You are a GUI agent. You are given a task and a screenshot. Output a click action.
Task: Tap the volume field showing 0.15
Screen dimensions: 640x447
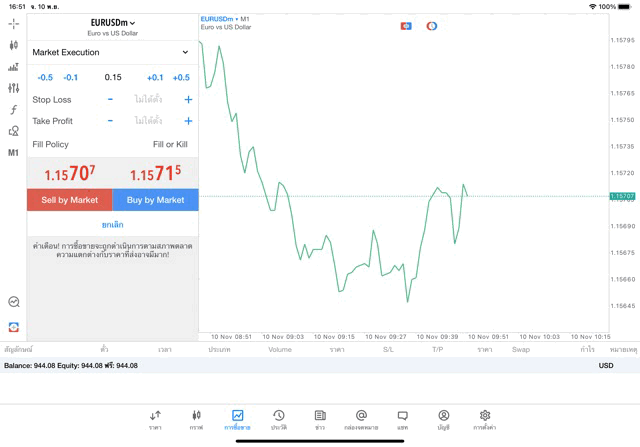point(112,77)
